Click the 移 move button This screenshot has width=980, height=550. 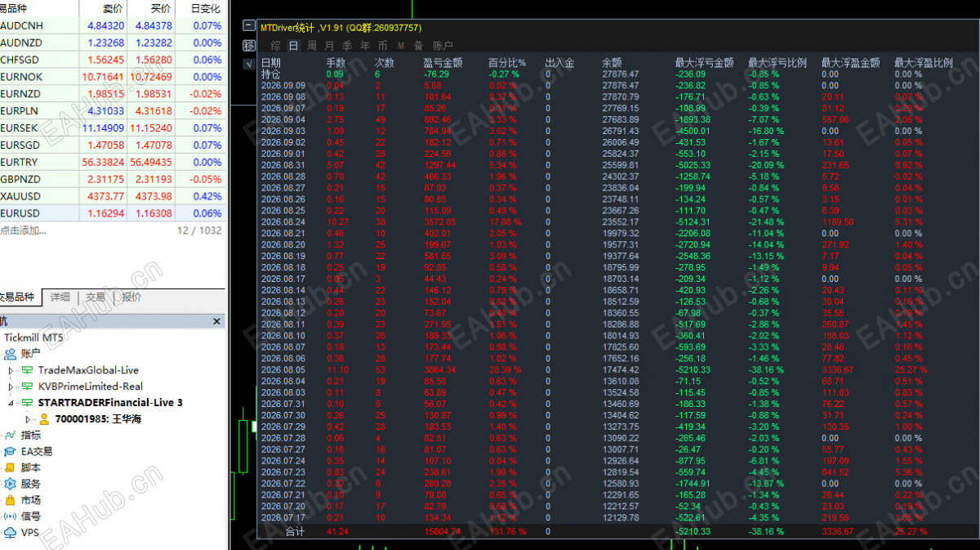249,45
